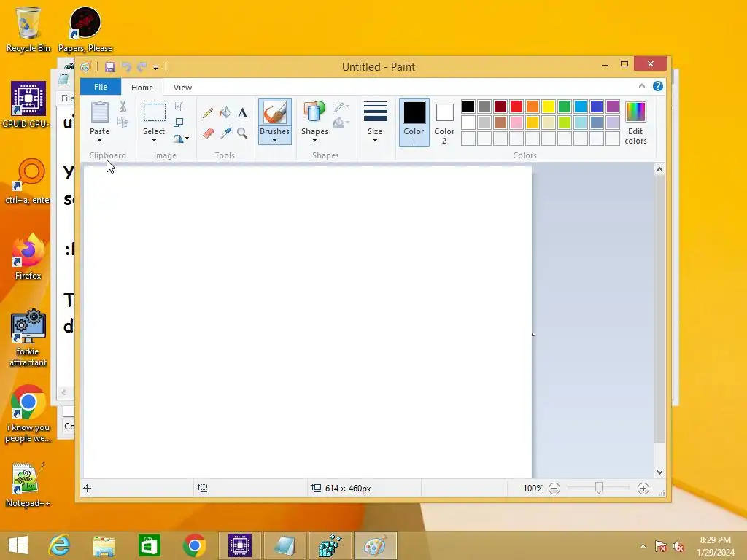This screenshot has width=747, height=560.
Task: Click the Firefox desktop shortcut
Action: click(x=28, y=257)
